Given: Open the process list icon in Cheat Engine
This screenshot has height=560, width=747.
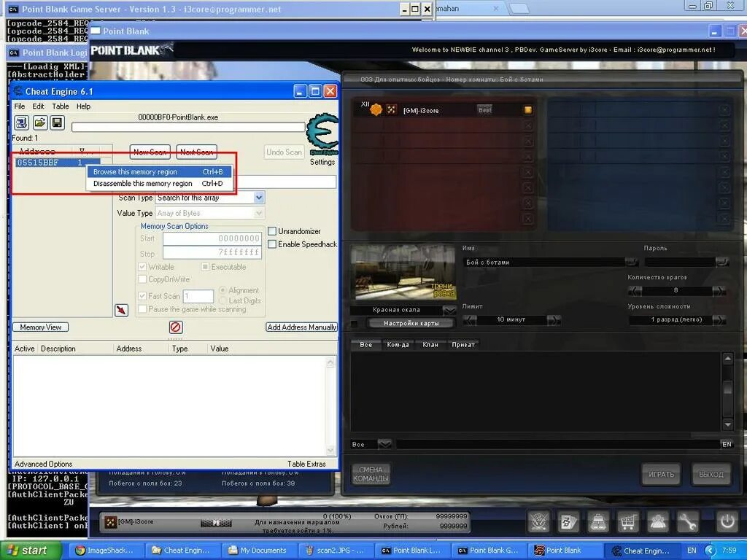Looking at the screenshot, I should click(x=21, y=122).
